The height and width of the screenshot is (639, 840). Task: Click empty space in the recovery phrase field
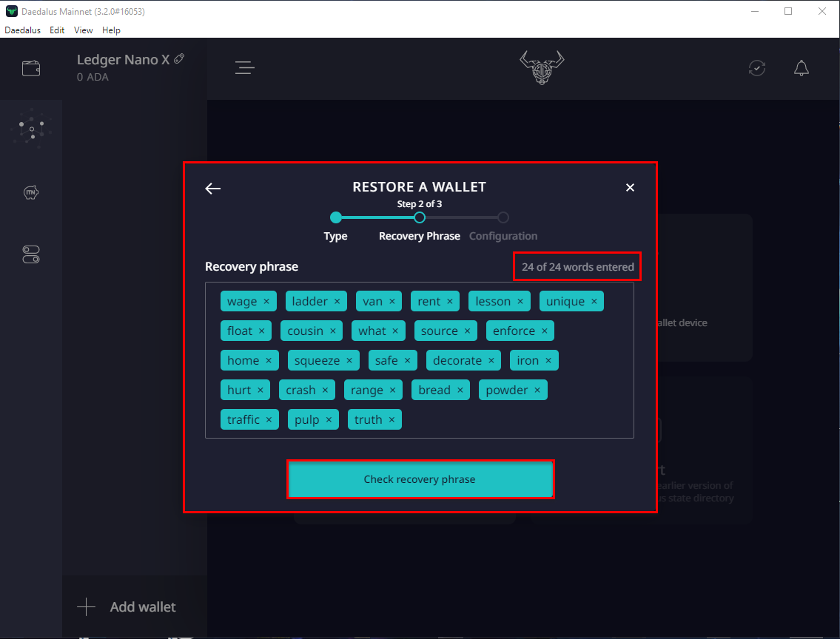pos(518,420)
